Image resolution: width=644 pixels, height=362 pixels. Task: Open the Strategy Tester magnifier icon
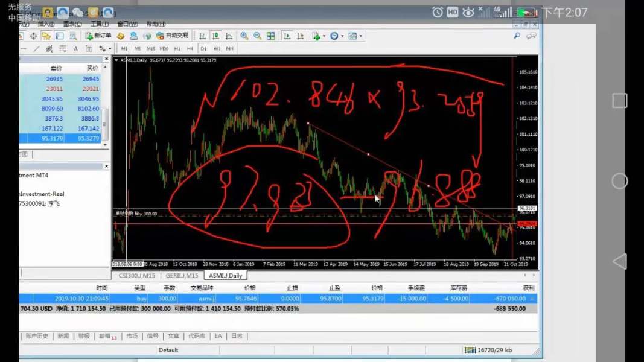(x=72, y=36)
